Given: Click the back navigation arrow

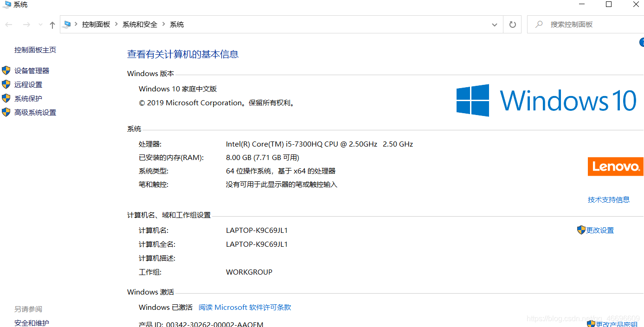Looking at the screenshot, I should (x=9, y=25).
